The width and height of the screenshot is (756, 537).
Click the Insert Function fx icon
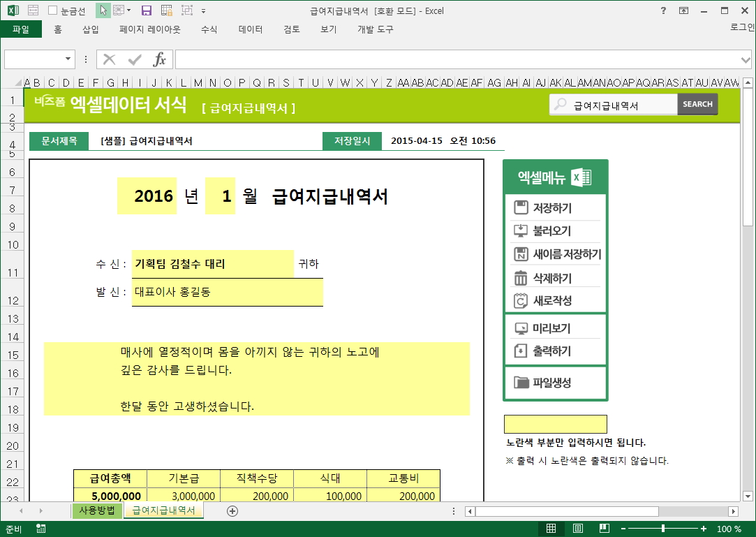point(160,59)
